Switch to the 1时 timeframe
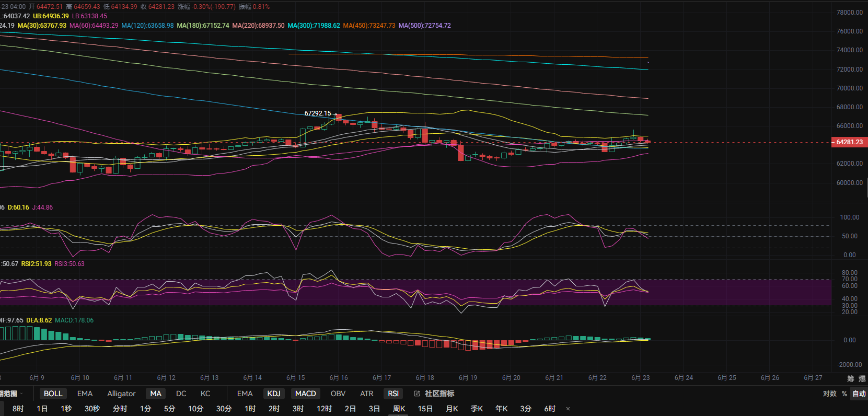868x416 pixels. pos(250,409)
